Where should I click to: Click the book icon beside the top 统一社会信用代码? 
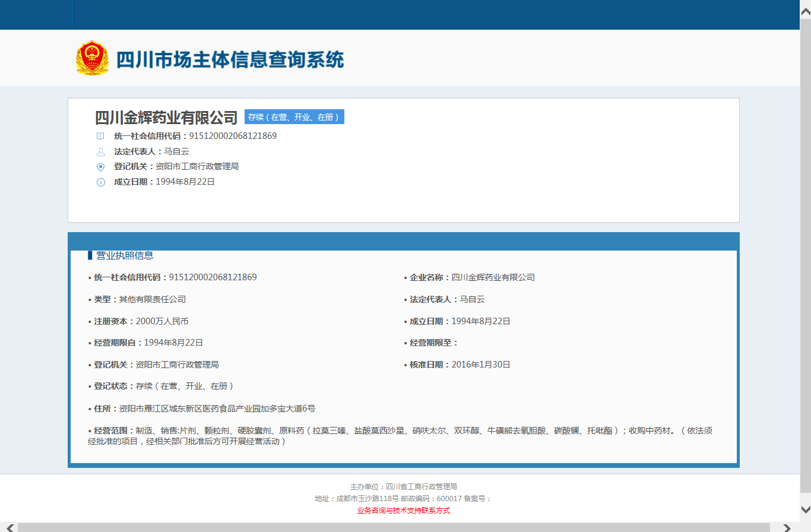click(x=100, y=136)
